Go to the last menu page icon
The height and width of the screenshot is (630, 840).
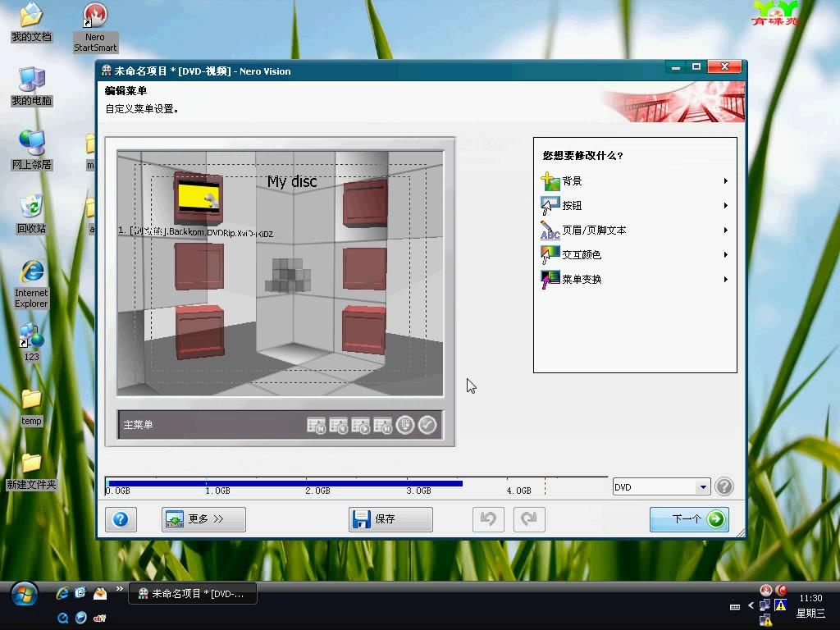(382, 426)
